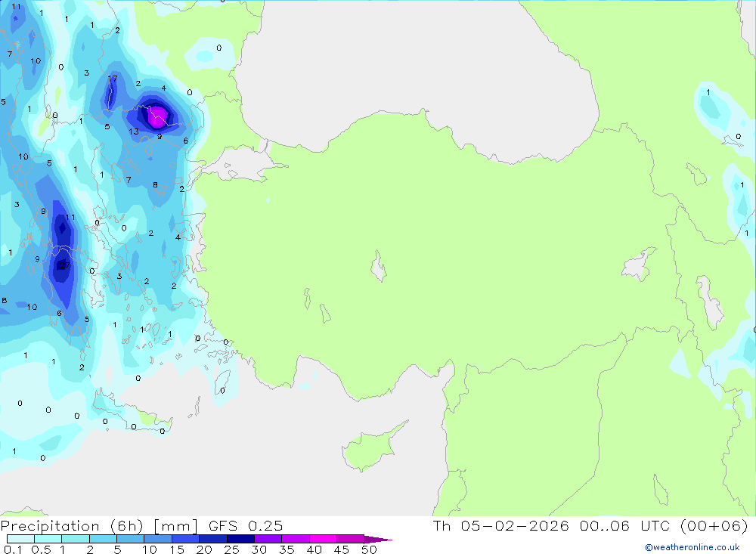Open the weatheronline.co.uk copyright link

[692, 547]
